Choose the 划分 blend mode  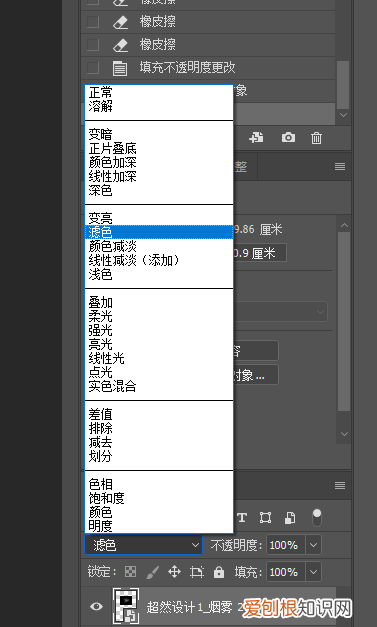(x=159, y=456)
